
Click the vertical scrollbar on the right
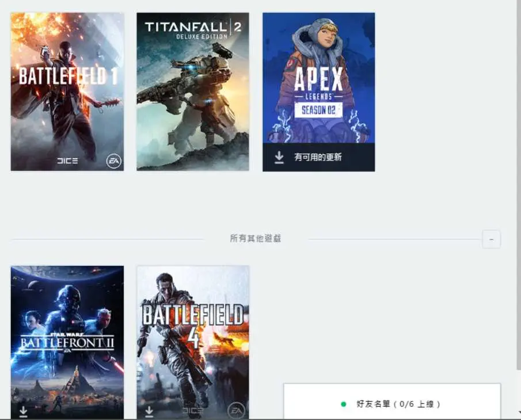[518, 186]
